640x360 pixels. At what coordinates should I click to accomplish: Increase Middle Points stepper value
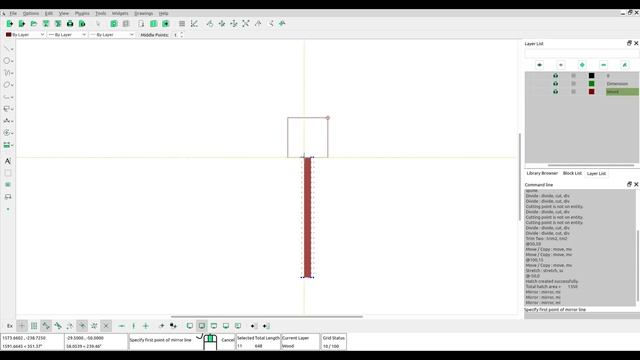pos(182,33)
